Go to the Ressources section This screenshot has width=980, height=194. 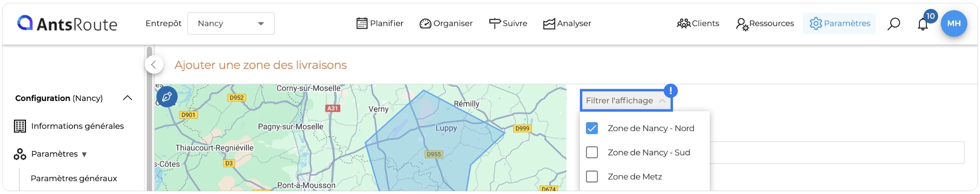click(765, 24)
